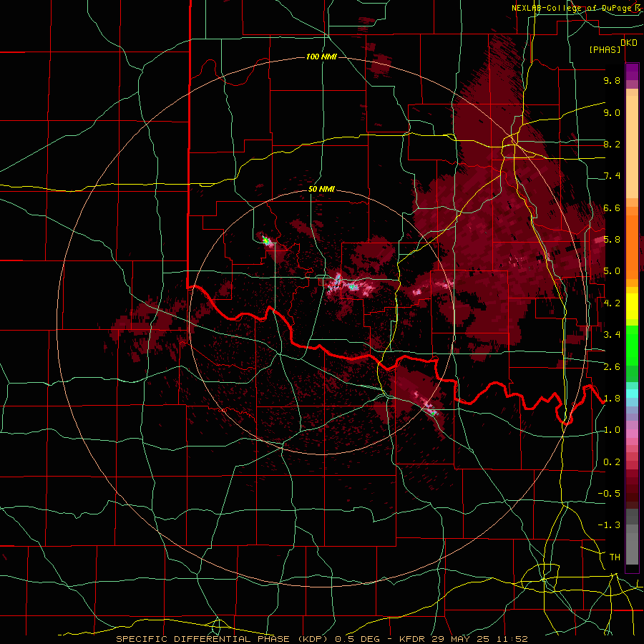Select the 7.4 scale label
Screen dimensions: 644x644
612,176
